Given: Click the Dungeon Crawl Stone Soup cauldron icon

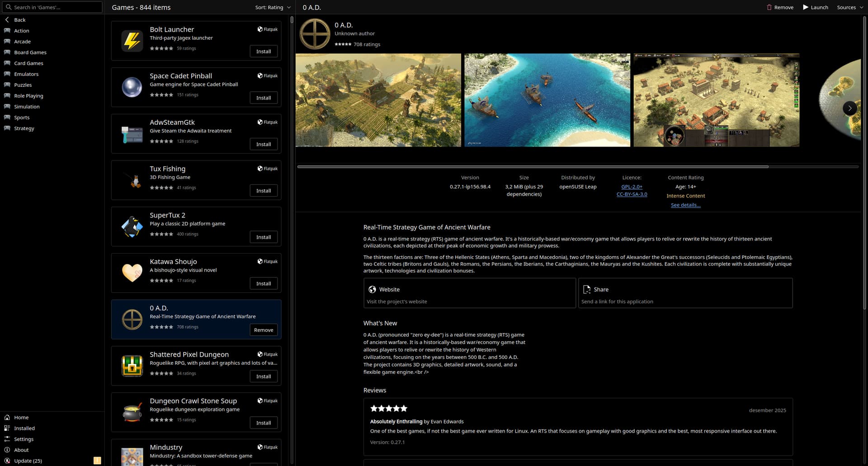Looking at the screenshot, I should click(132, 412).
